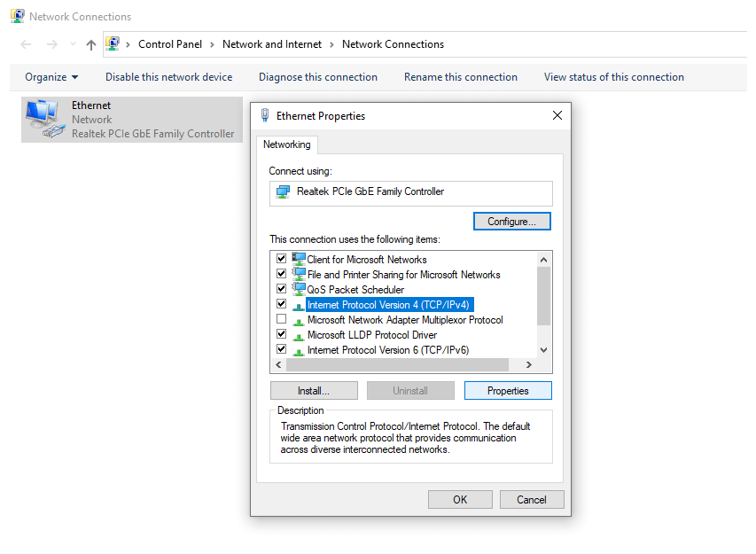Screen dimensions: 756x554
Task: Enable Microsoft Network Adapter Multiplexor Protocol checkbox
Action: pyautogui.click(x=282, y=319)
